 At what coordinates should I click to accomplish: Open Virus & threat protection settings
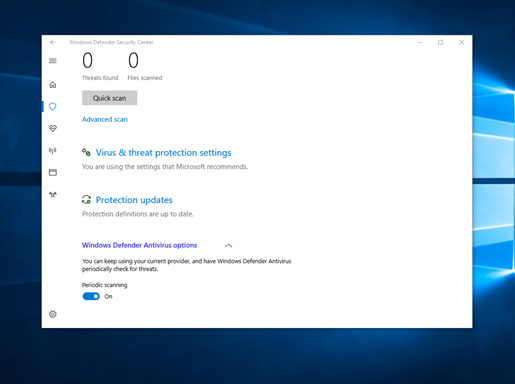[163, 153]
